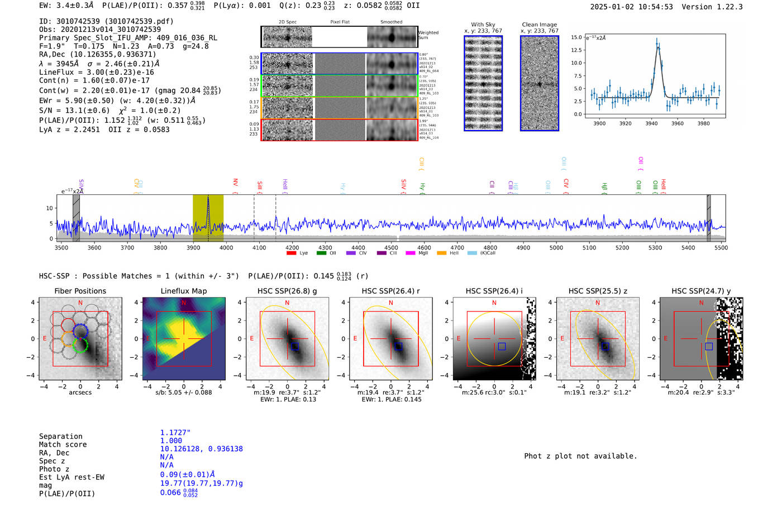Screen dimensions: 782x532
Task: Click the green OII legend swatch
Action: click(321, 253)
